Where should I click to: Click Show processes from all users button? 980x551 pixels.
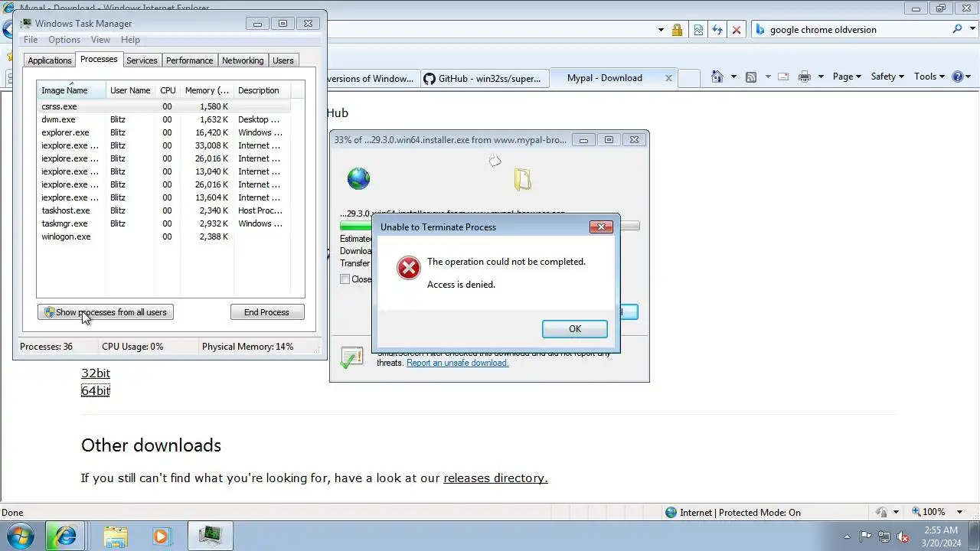point(106,312)
